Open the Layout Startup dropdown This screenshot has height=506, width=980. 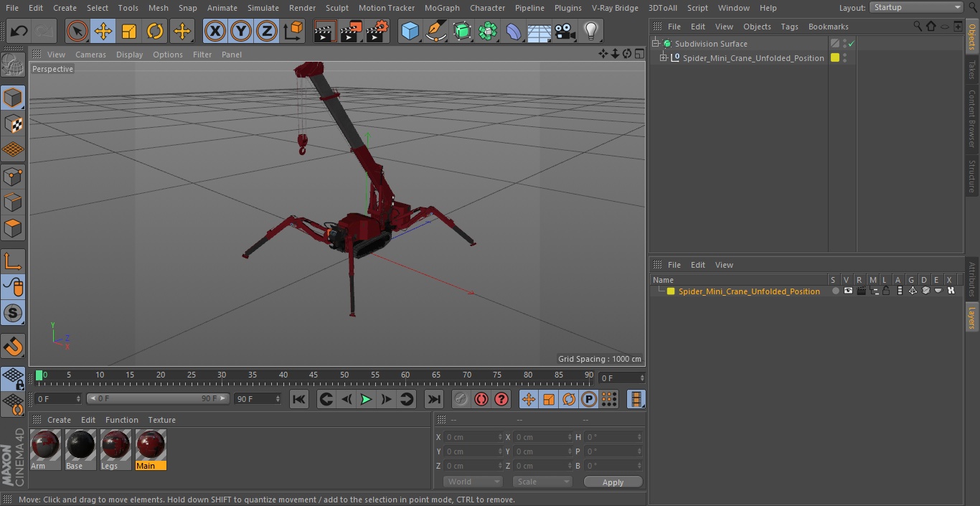(x=916, y=7)
